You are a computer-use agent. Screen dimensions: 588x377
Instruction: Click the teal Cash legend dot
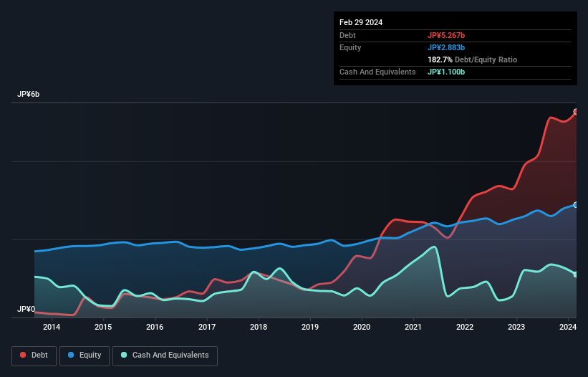click(124, 355)
